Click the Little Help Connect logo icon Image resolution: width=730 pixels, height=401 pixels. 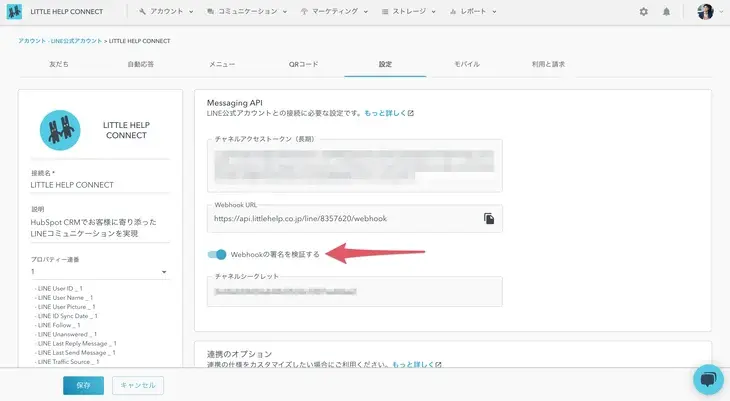(14, 12)
